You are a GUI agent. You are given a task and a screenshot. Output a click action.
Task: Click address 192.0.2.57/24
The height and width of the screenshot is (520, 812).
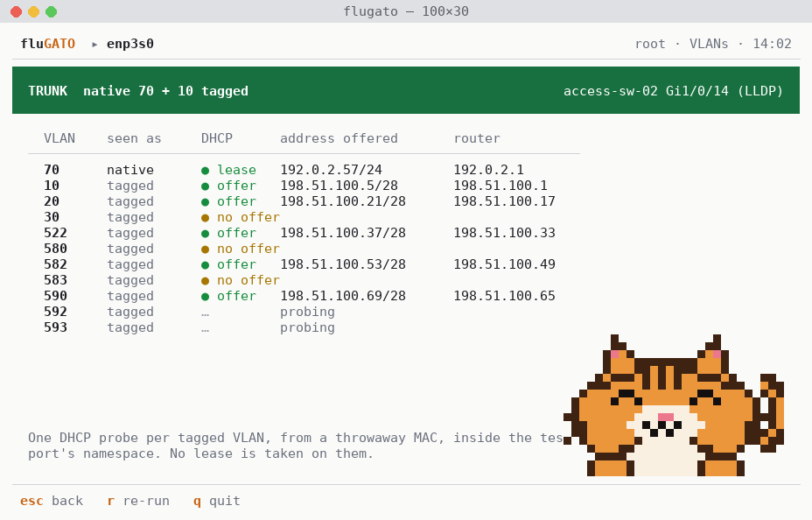pos(332,170)
